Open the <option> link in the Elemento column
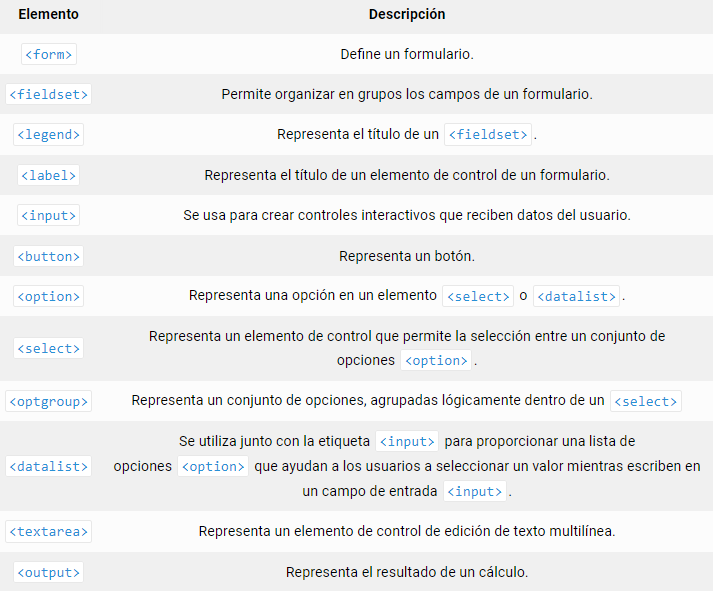The height and width of the screenshot is (591, 716). click(48, 296)
